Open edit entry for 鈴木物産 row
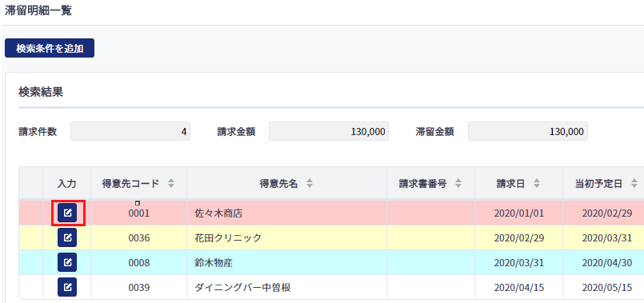Viewport: 644px width, 303px height. click(x=67, y=262)
